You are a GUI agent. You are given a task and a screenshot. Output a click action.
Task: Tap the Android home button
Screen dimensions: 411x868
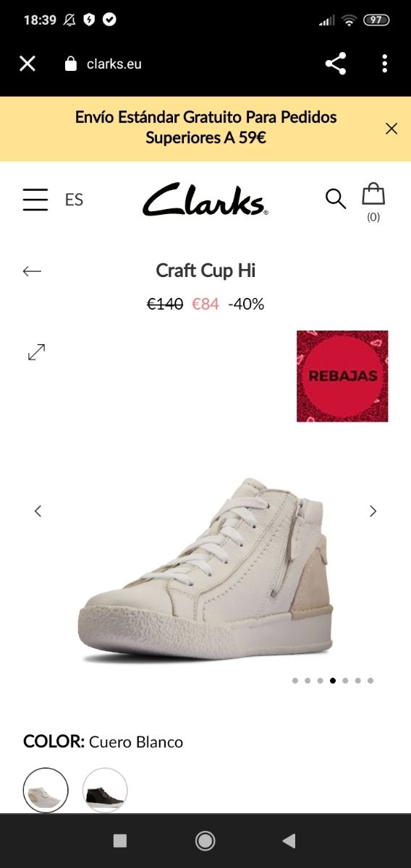tap(205, 841)
